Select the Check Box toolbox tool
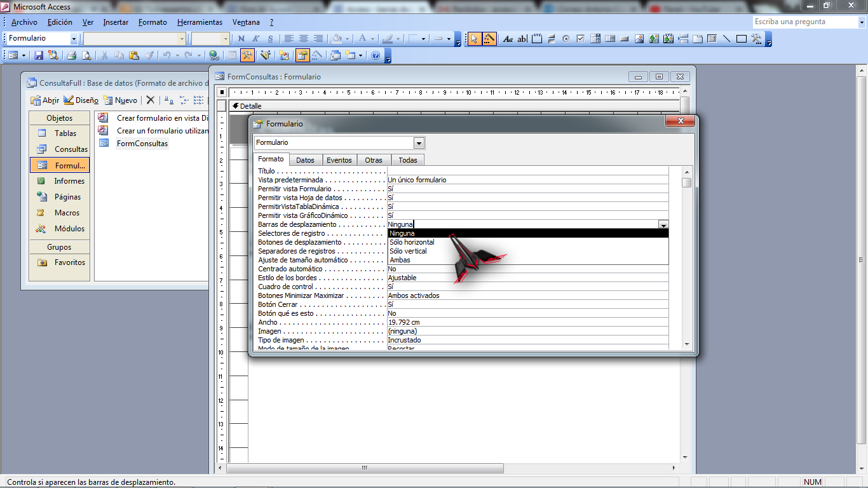 click(x=580, y=39)
